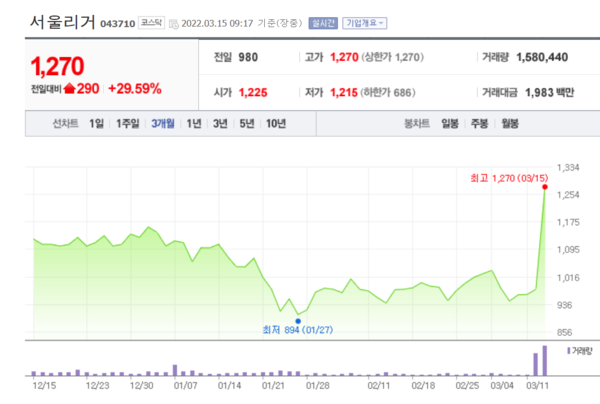Show the 주봉 weekly candle chart
The height and width of the screenshot is (404, 600).
(x=479, y=124)
